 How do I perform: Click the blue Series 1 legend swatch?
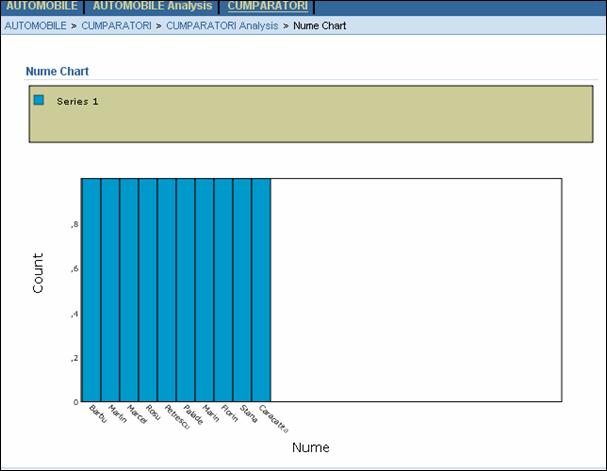coord(39,100)
